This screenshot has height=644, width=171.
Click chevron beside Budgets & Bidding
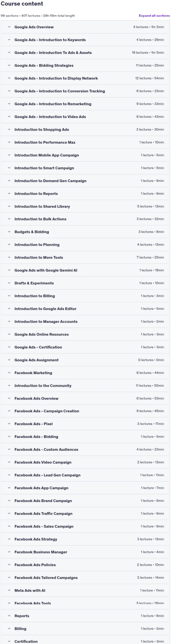click(x=9, y=232)
